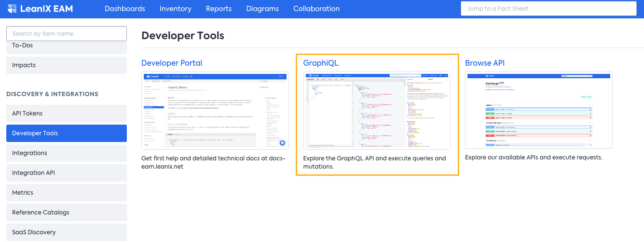Click the Developer Tools page heading

point(183,36)
